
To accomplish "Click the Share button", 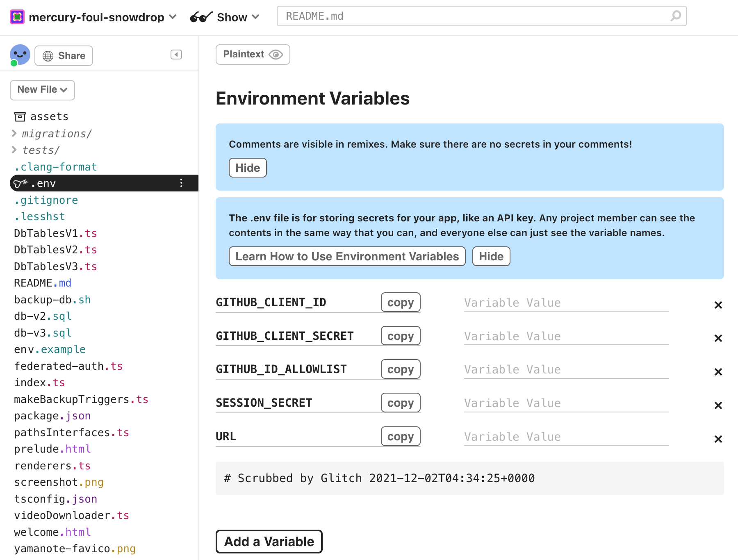I will click(x=64, y=56).
